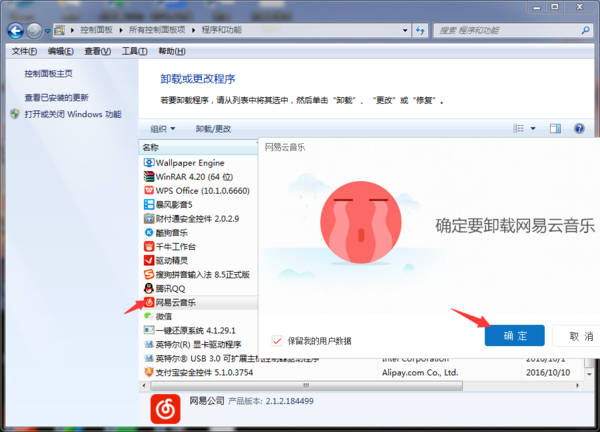Open the 帮助(H) menu
This screenshot has height=432, width=600.
click(172, 51)
